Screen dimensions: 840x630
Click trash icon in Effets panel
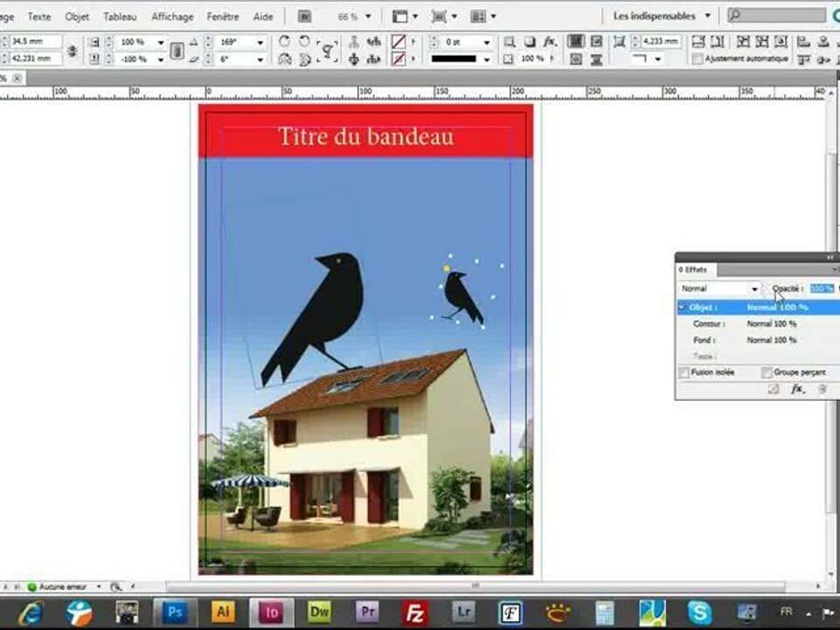coord(822,389)
